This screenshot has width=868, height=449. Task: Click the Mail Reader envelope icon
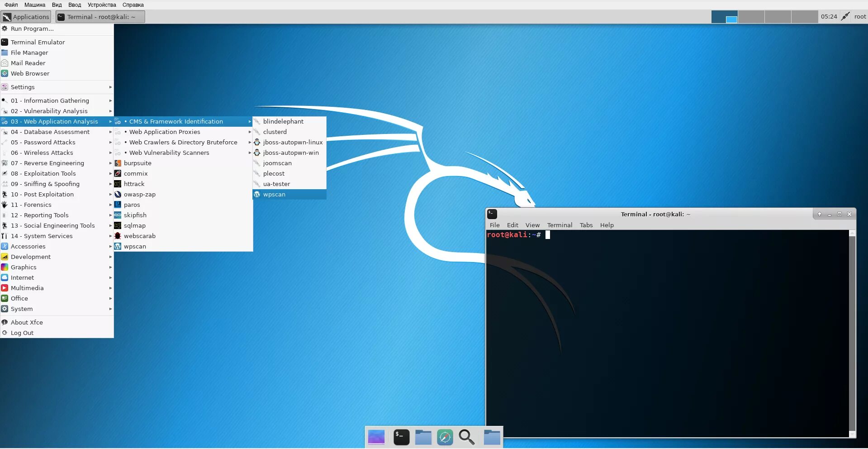point(5,63)
